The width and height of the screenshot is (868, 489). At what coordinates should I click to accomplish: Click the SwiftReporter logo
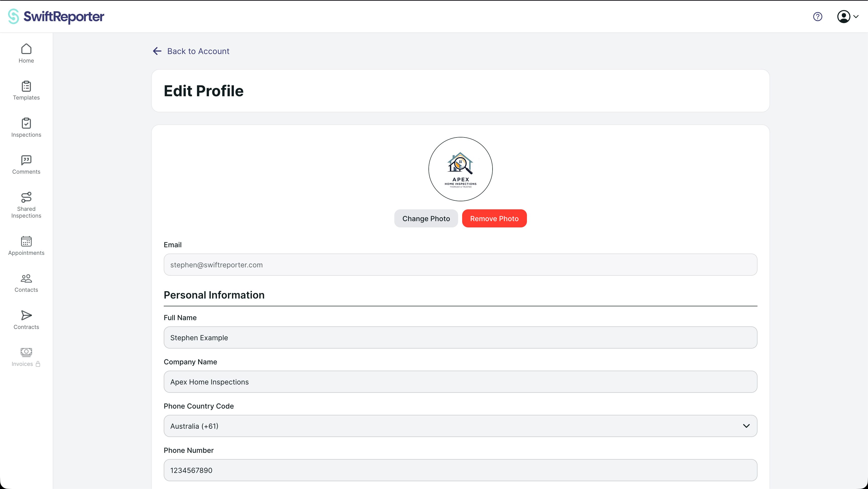click(x=56, y=17)
